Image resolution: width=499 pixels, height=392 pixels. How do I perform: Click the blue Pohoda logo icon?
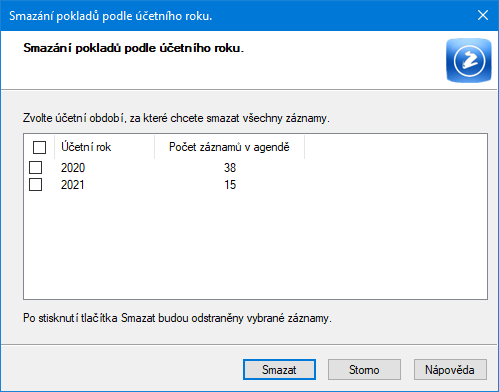(x=469, y=60)
